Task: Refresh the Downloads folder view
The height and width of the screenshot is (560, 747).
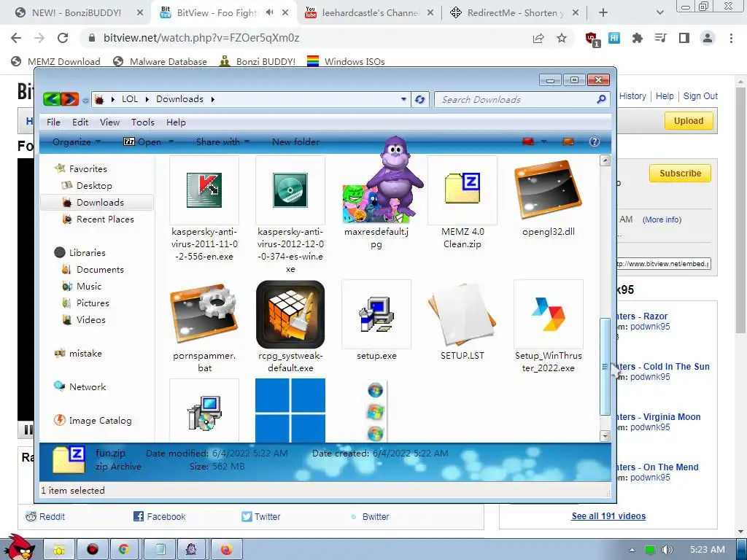Action: coord(419,99)
